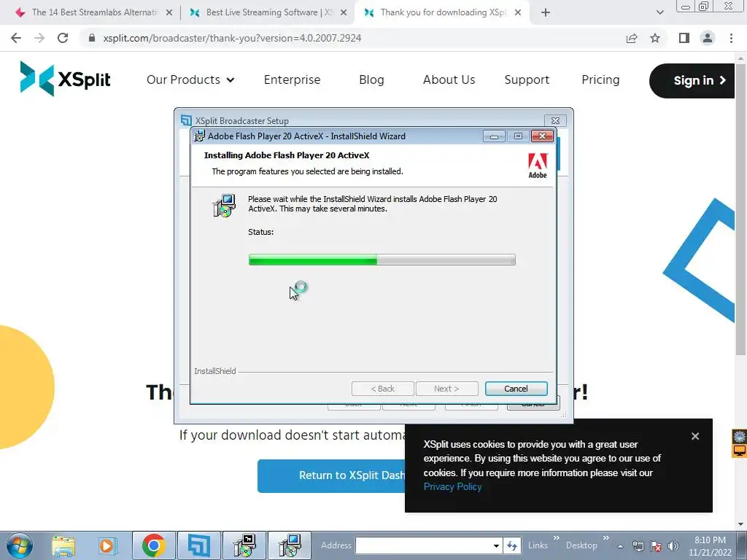Dismiss the cookie notice with the X
Image resolution: width=747 pixels, height=560 pixels.
[695, 436]
